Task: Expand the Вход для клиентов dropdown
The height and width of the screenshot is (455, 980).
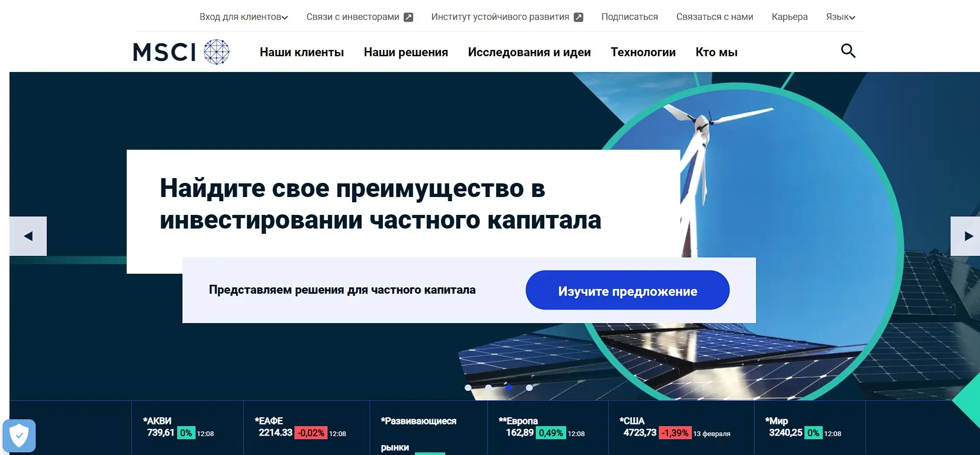Action: [244, 17]
